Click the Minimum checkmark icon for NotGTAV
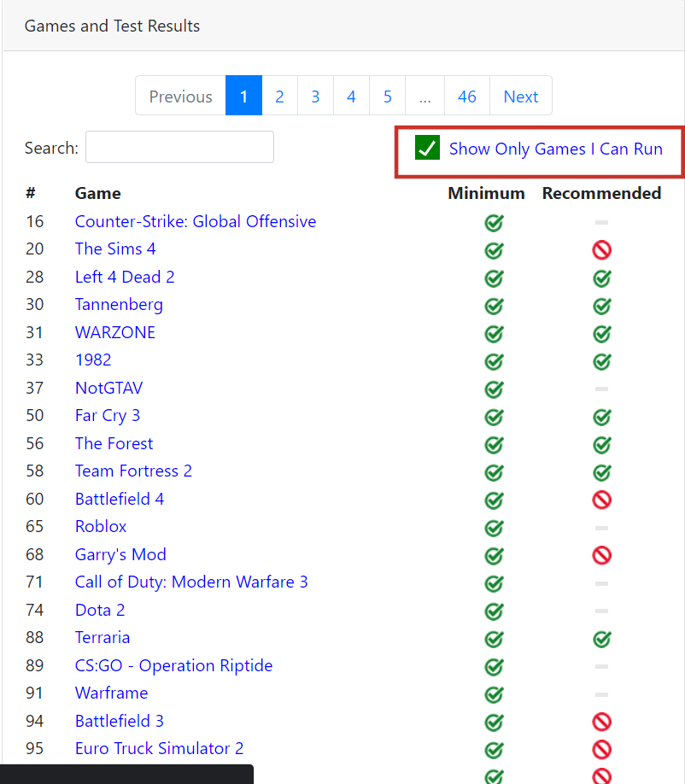Image resolution: width=685 pixels, height=784 pixels. (x=494, y=389)
